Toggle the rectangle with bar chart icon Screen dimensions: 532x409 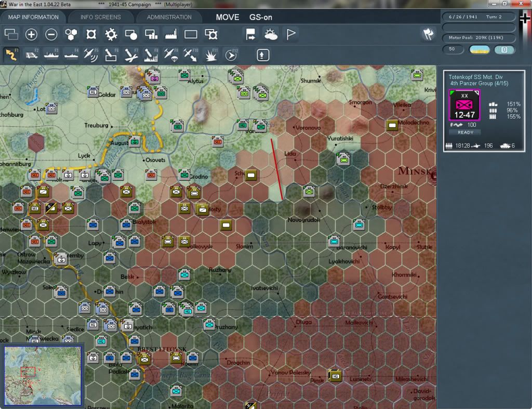[151, 34]
